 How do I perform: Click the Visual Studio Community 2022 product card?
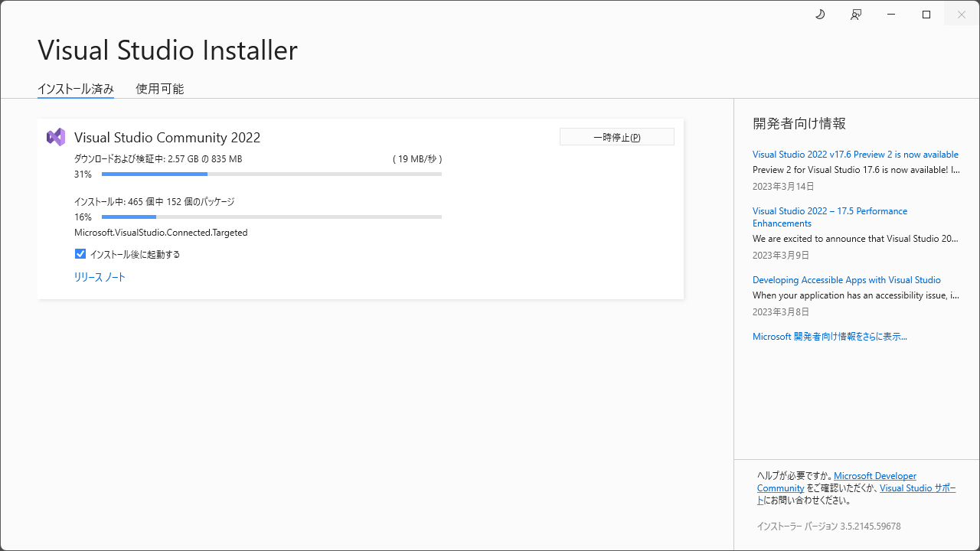(x=360, y=208)
